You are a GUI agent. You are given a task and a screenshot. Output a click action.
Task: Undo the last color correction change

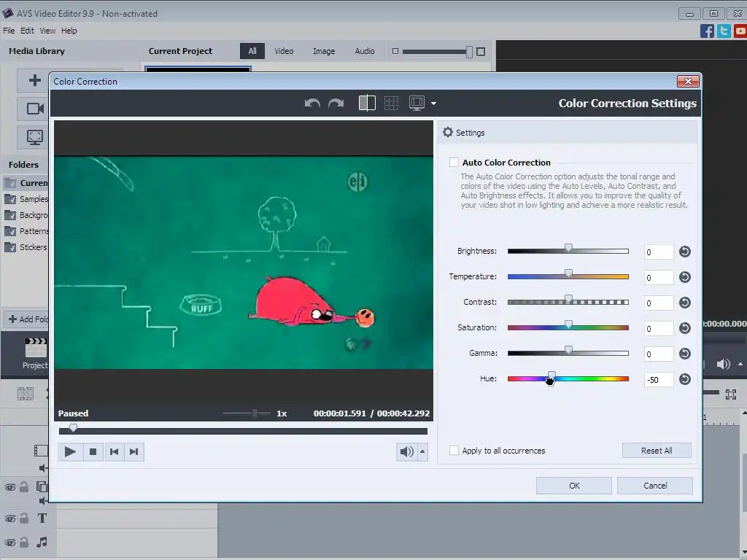point(312,104)
